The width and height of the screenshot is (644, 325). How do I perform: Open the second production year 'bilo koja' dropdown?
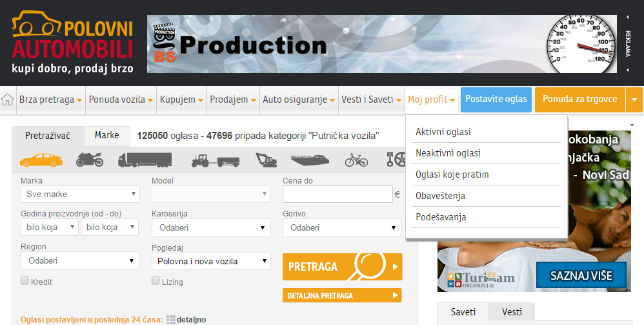point(110,227)
